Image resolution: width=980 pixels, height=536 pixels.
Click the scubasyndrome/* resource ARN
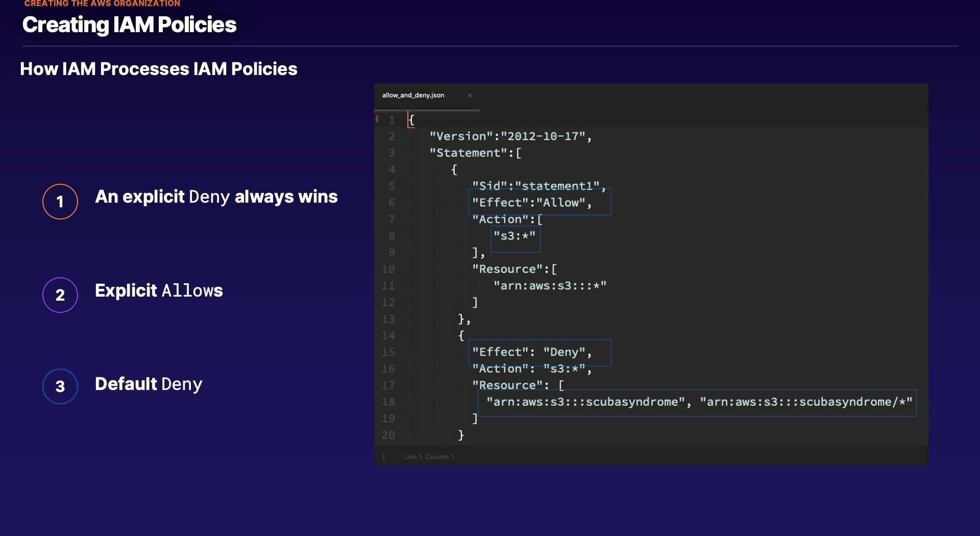pos(805,402)
